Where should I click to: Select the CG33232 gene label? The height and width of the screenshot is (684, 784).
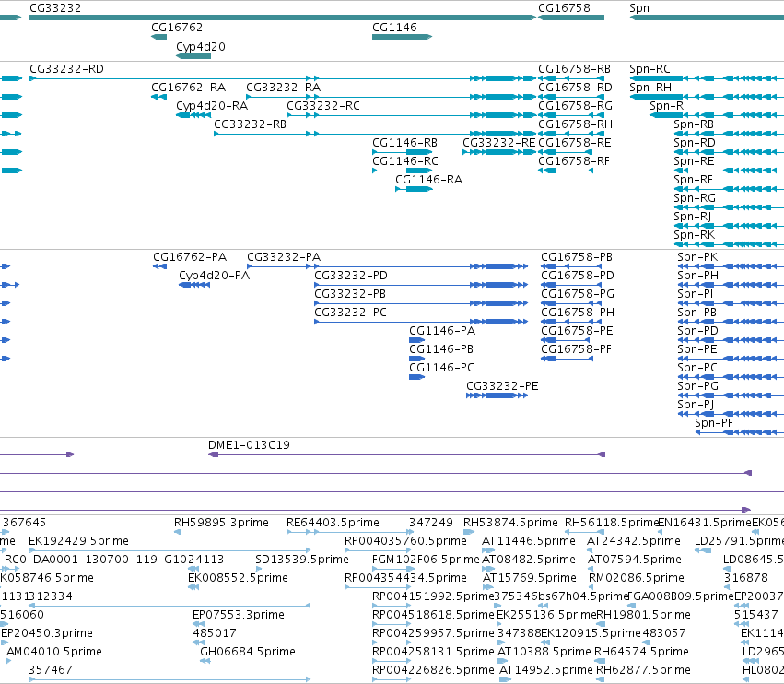click(55, 8)
